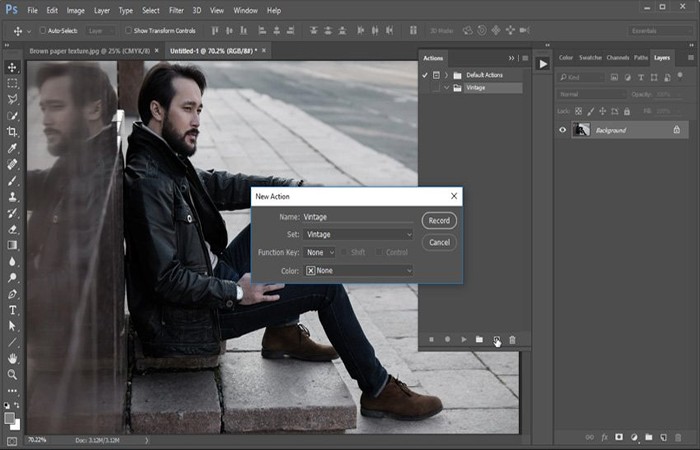Switch to the Channels tab
Image resolution: width=700 pixels, height=450 pixels.
(617, 58)
